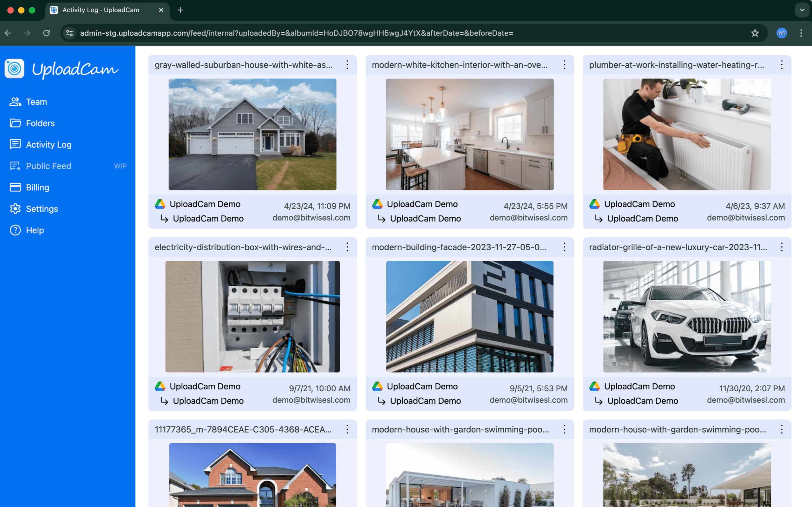
Task: Click modern-building-facade file name link
Action: click(x=459, y=247)
